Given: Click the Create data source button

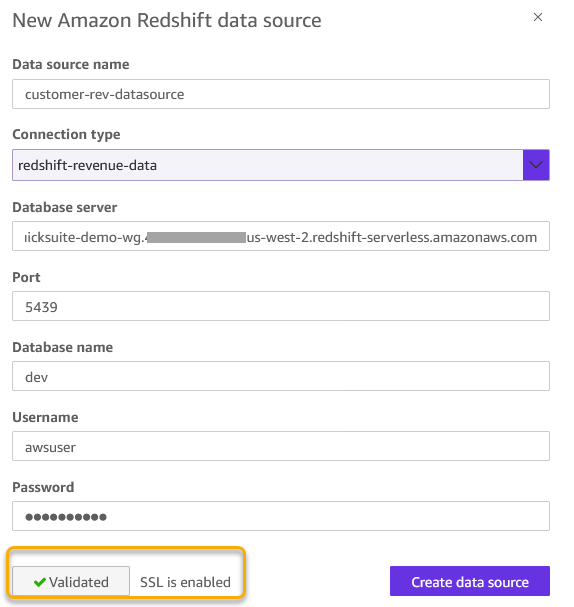Looking at the screenshot, I should point(469,581).
